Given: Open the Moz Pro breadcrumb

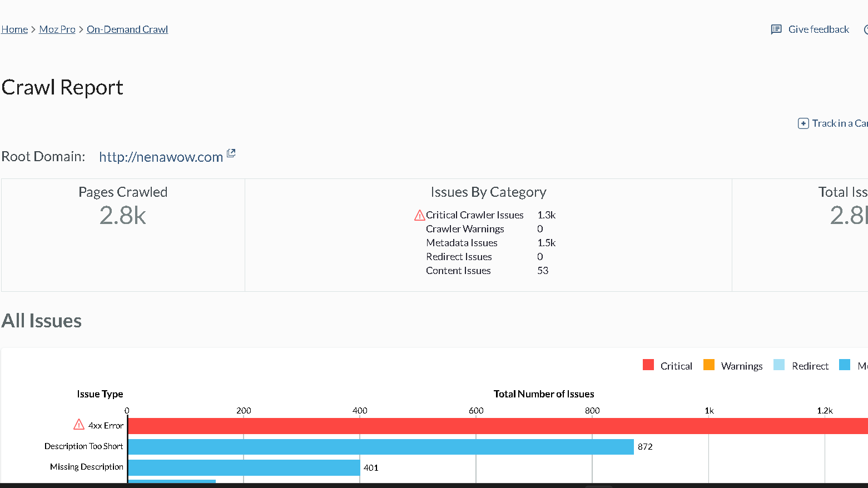Looking at the screenshot, I should [57, 29].
